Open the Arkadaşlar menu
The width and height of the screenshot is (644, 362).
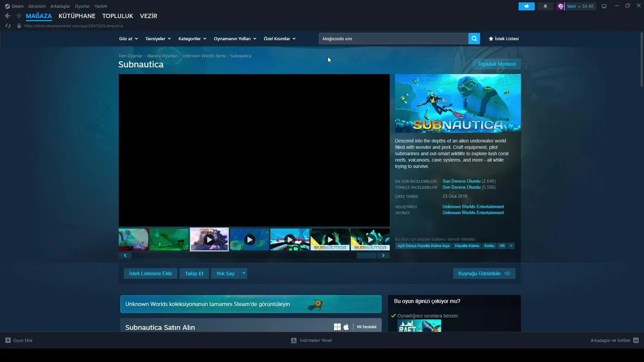(60, 7)
